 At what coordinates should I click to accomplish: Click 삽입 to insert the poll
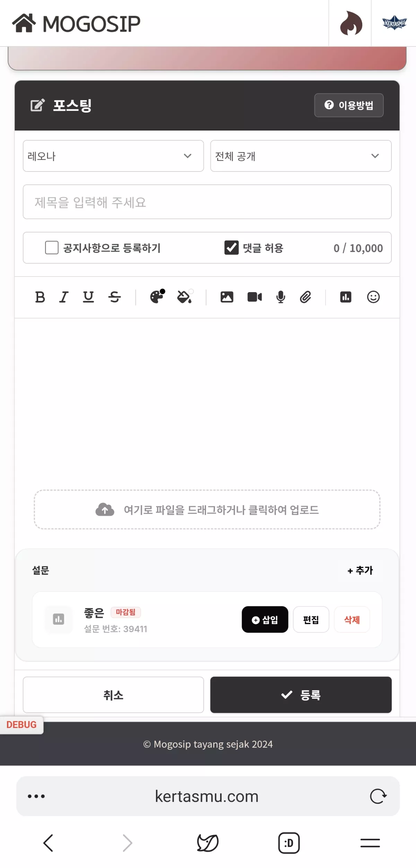(265, 620)
